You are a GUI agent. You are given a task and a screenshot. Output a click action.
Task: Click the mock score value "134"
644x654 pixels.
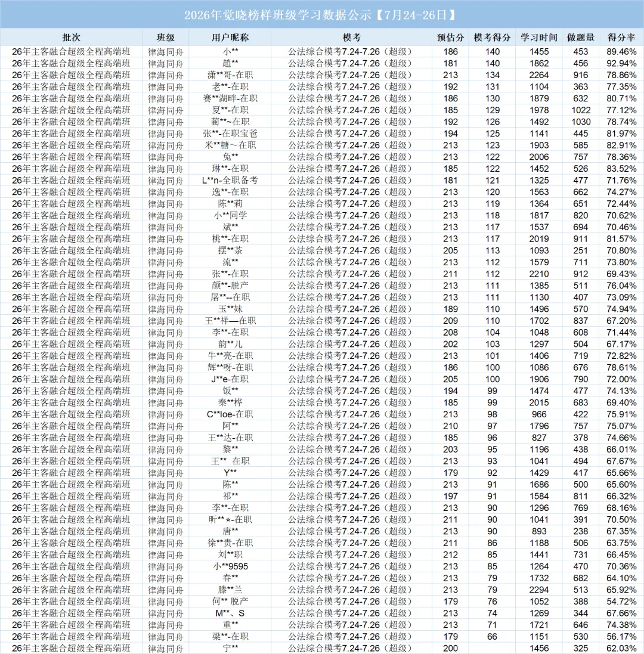click(492, 75)
